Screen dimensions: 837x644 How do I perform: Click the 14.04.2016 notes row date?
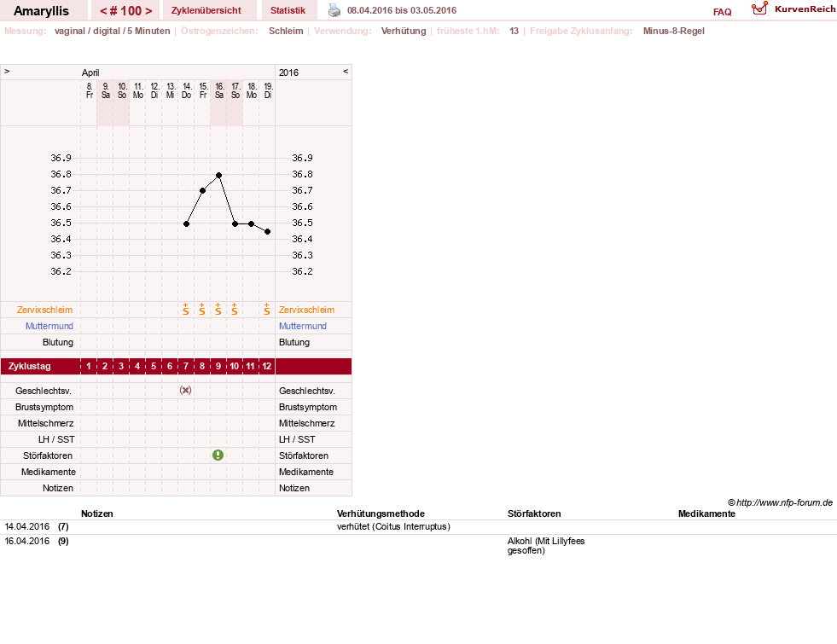(27, 526)
